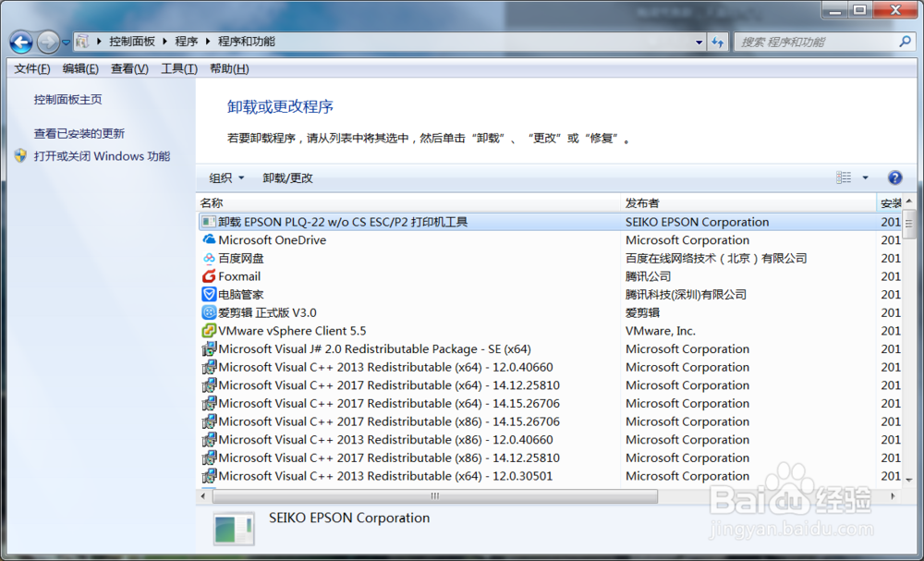Screen dimensions: 924x561
Task: Select 电脑管家 program name
Action: (x=241, y=295)
